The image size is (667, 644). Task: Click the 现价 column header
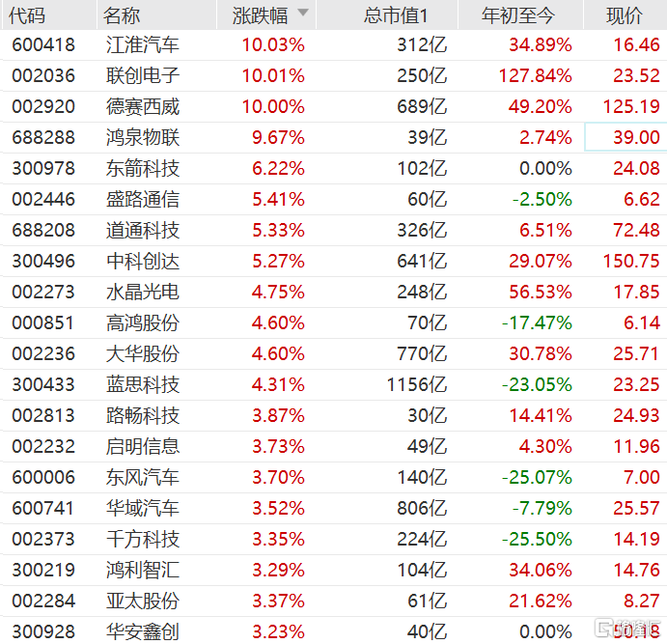[624, 15]
